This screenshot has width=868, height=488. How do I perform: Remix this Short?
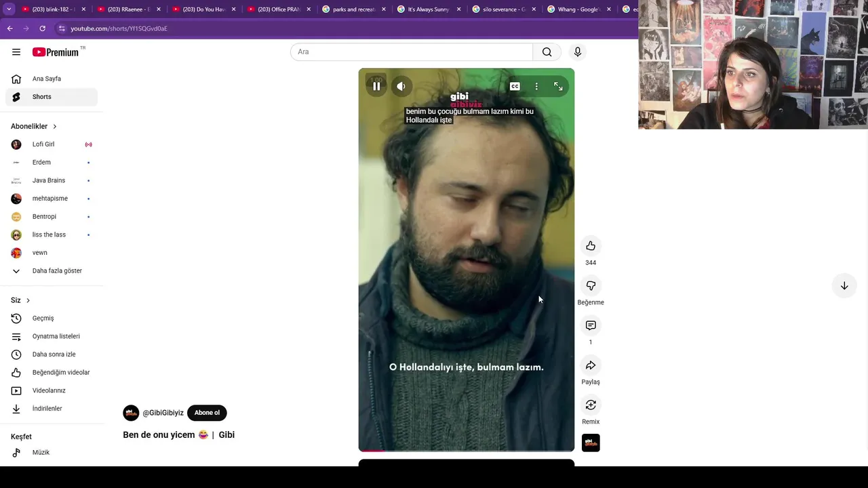[x=591, y=405]
